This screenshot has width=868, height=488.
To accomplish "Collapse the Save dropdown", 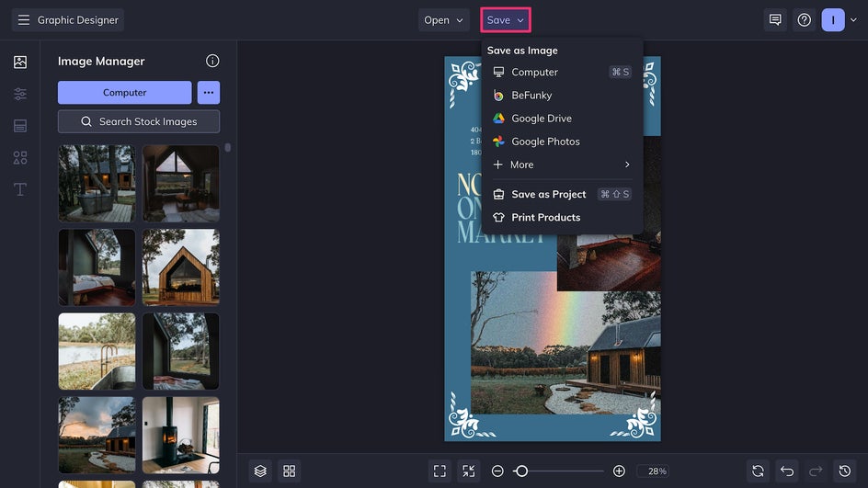I will pyautogui.click(x=506, y=20).
